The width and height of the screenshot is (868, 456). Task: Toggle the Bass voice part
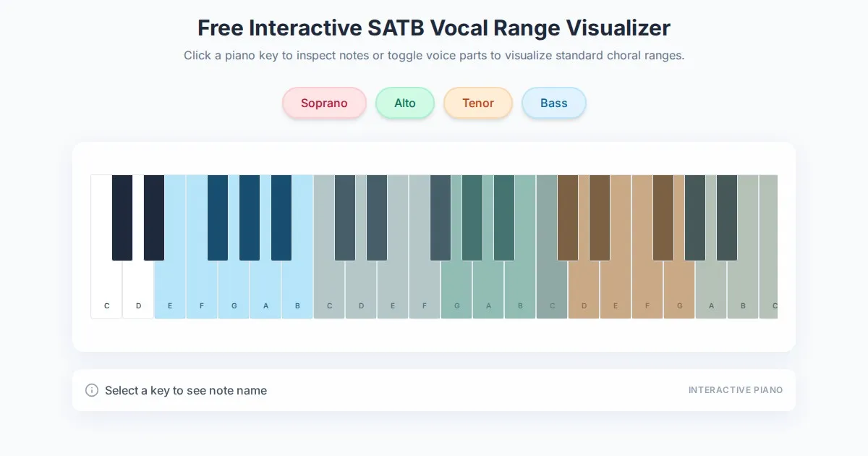pyautogui.click(x=553, y=103)
